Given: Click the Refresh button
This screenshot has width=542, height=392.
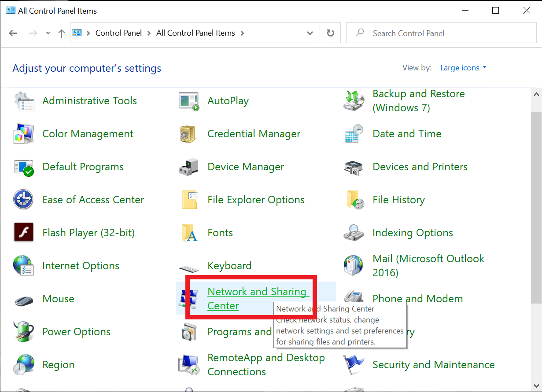Looking at the screenshot, I should (330, 33).
